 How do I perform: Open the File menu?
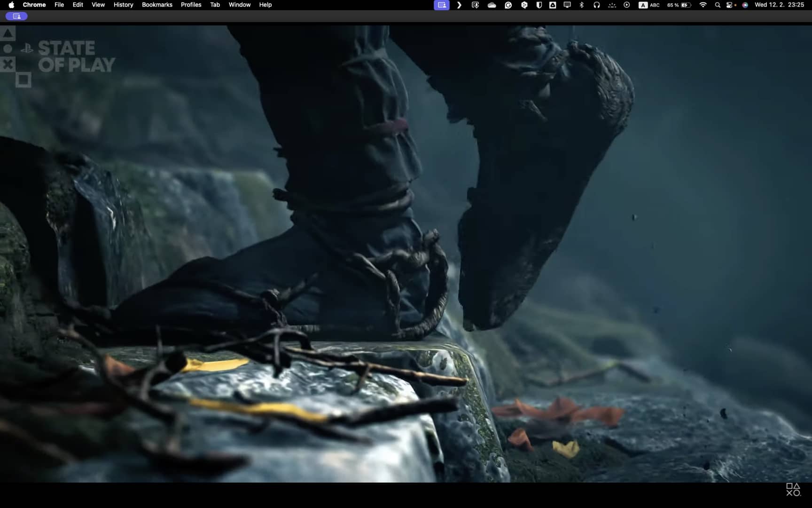(59, 5)
